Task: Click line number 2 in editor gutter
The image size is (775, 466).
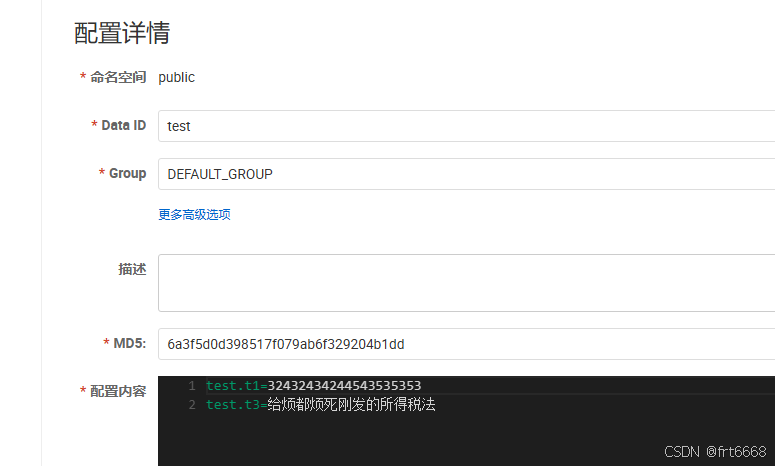Action: point(192,405)
